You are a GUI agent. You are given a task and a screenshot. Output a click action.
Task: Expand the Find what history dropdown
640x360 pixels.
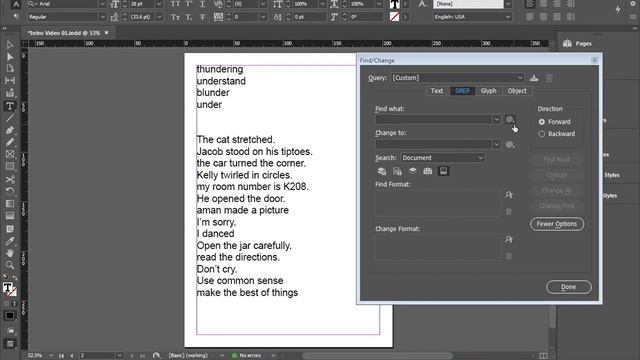point(496,120)
